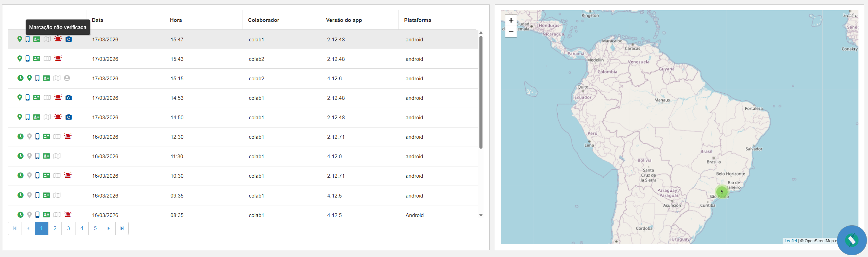Click the gray location pin in the 10:30 row
This screenshot has height=257, width=868.
29,176
